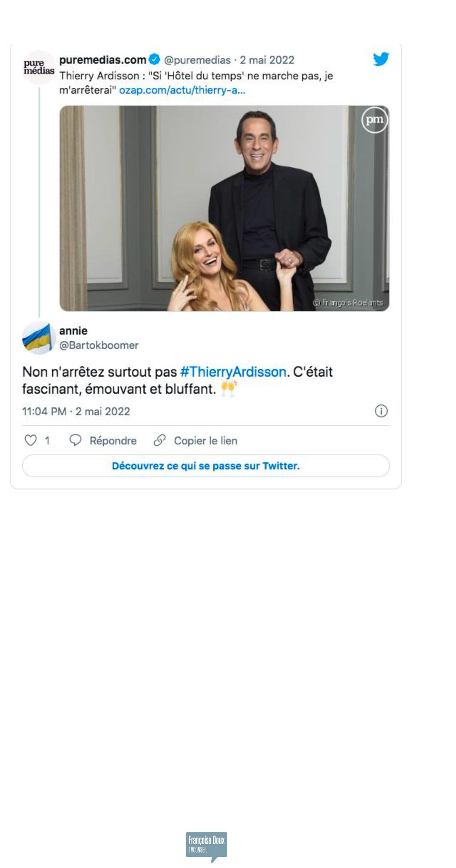Viewport: 456px width, 868px height.
Task: Open the @puremedias handle
Action: click(197, 60)
